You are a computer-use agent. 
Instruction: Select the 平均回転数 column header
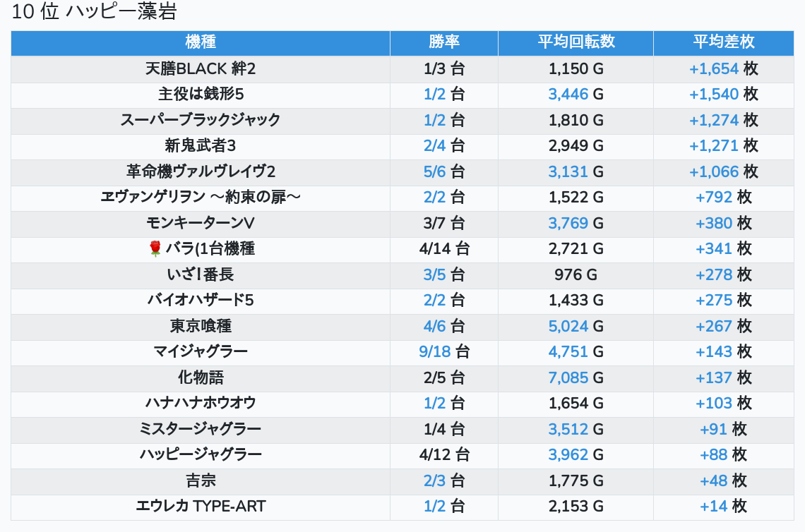(x=576, y=42)
